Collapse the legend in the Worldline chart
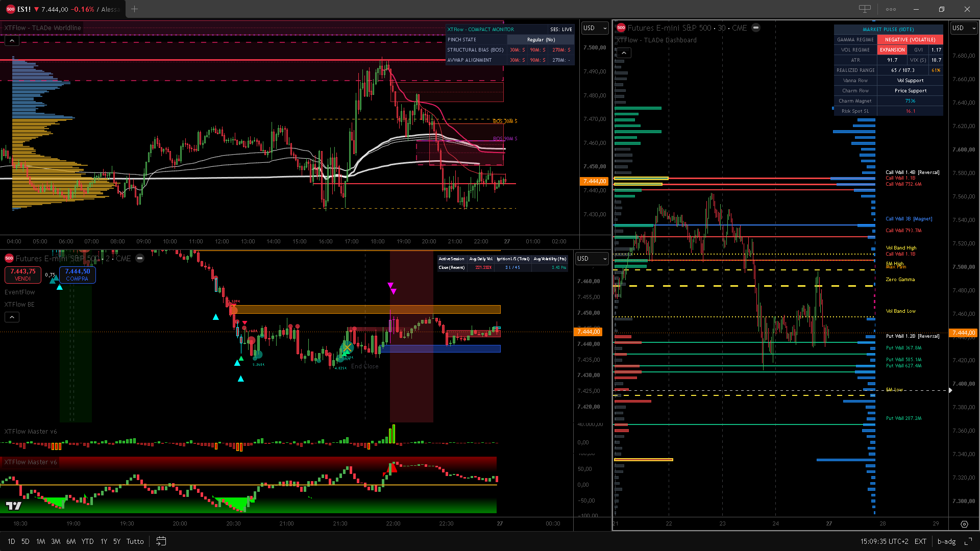Image resolution: width=980 pixels, height=551 pixels. click(x=12, y=40)
